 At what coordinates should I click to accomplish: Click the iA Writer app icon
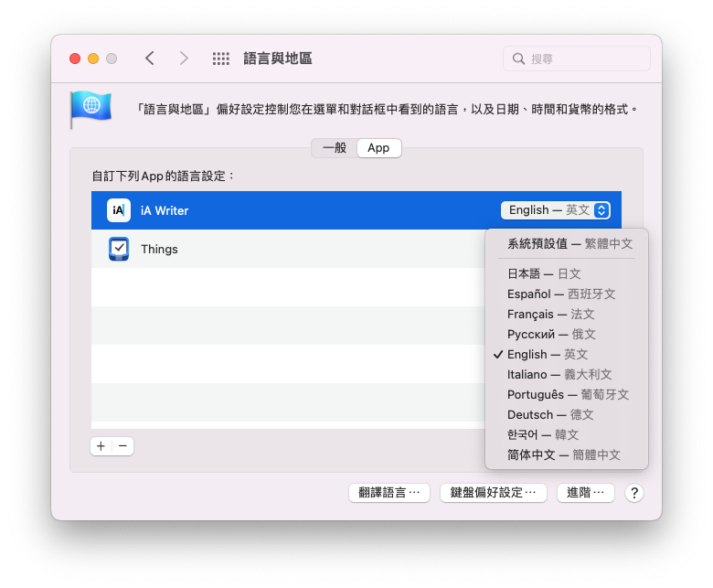[x=119, y=210]
